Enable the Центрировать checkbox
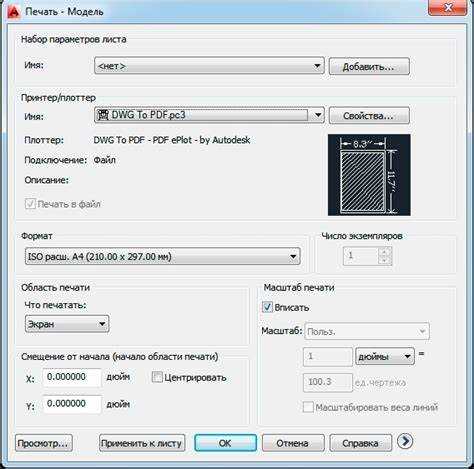Viewport: 474px width, 469px height. point(157,378)
